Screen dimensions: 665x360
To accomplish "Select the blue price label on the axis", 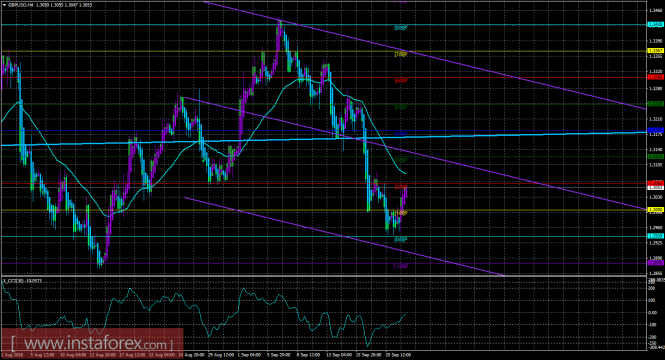I will pos(655,130).
